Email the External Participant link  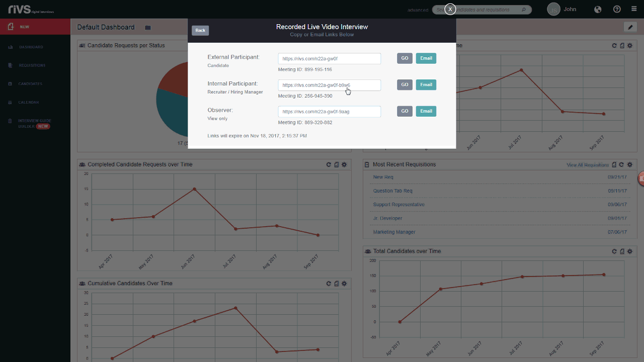(426, 58)
